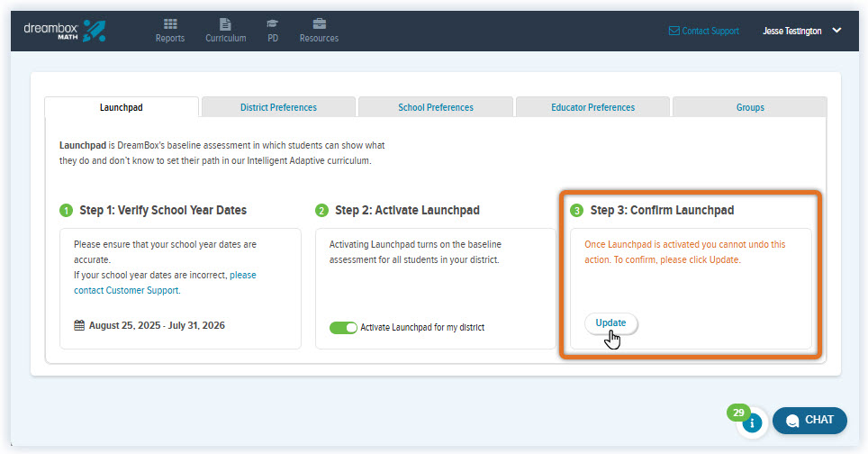Click the 'Step 3: Confirm Launchpad' heading
This screenshot has width=868, height=454.
pyautogui.click(x=662, y=211)
